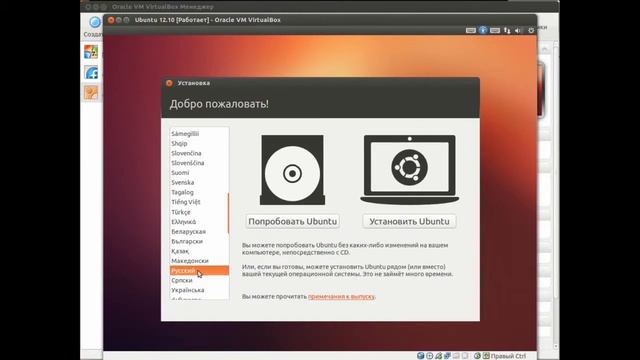Select Türkçe in the language list
640x360 pixels.
(199, 212)
